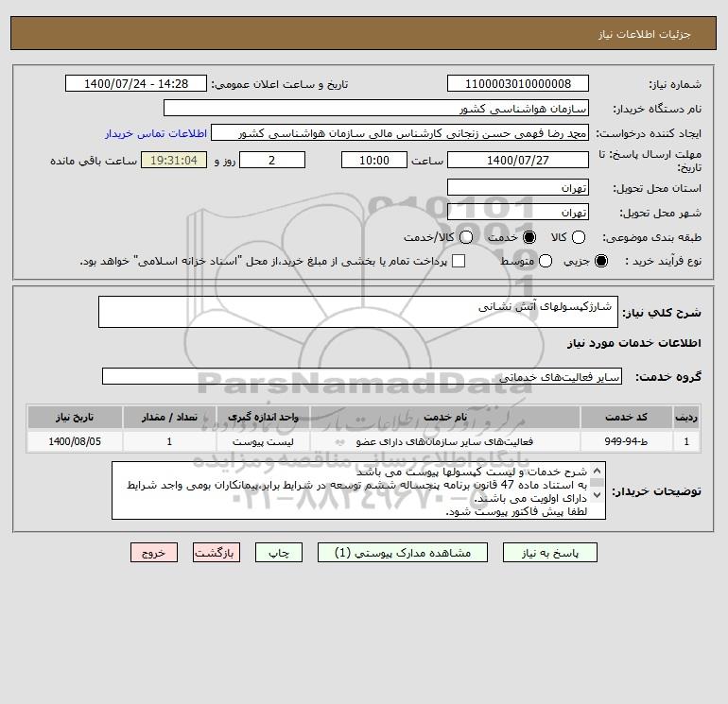Click the واحد اندازه گیری column header
The height and width of the screenshot is (704, 728).
263,417
